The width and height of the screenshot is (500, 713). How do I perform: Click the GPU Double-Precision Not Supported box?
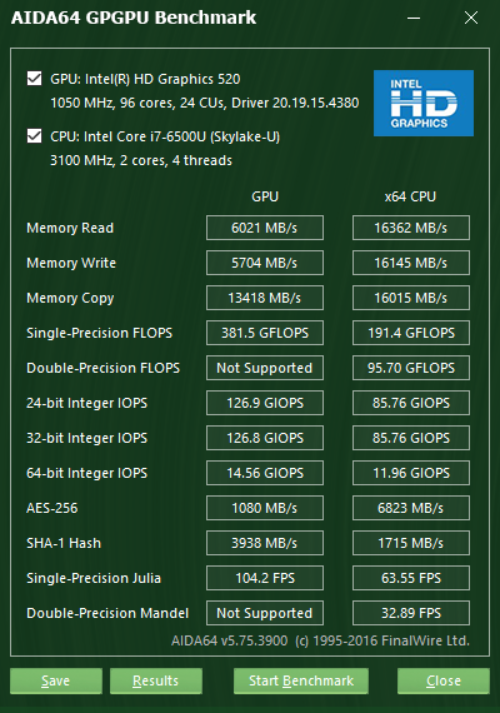click(265, 367)
